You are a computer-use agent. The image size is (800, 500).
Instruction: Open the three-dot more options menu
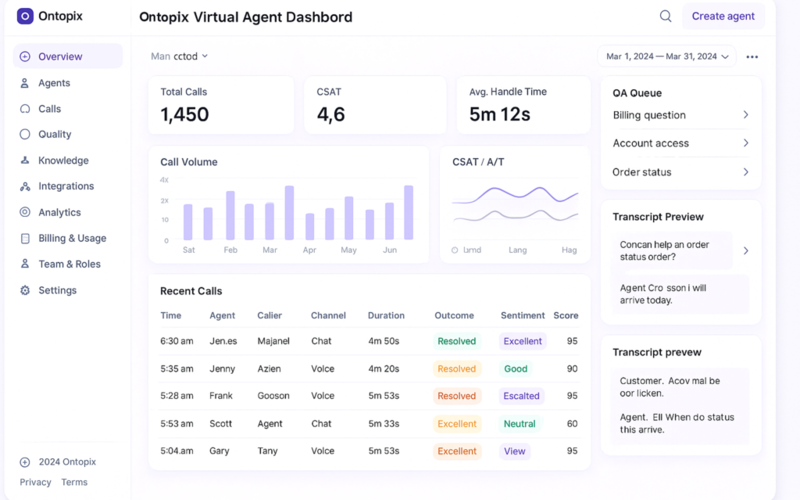752,57
